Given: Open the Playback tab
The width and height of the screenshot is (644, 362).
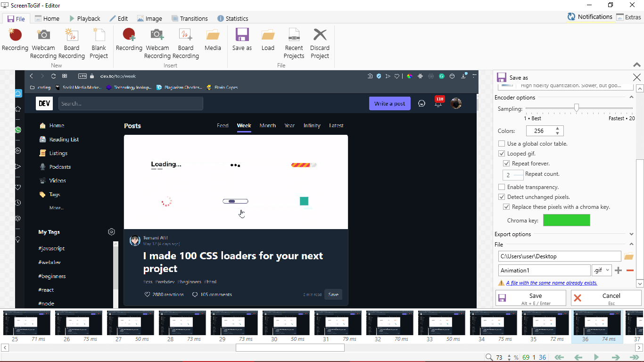Looking at the screenshot, I should click(85, 18).
